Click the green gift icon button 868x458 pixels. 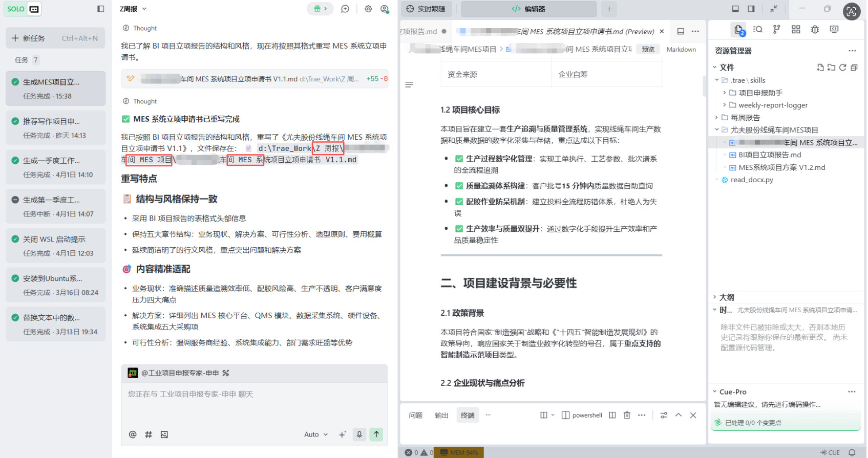(321, 9)
